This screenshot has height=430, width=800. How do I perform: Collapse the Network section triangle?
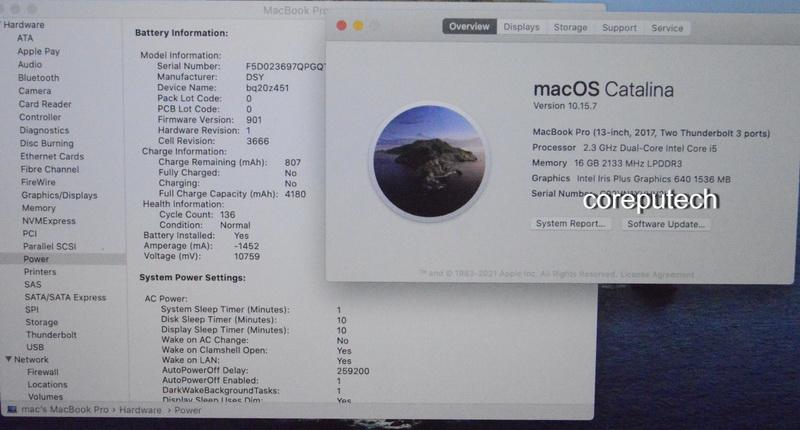point(8,359)
